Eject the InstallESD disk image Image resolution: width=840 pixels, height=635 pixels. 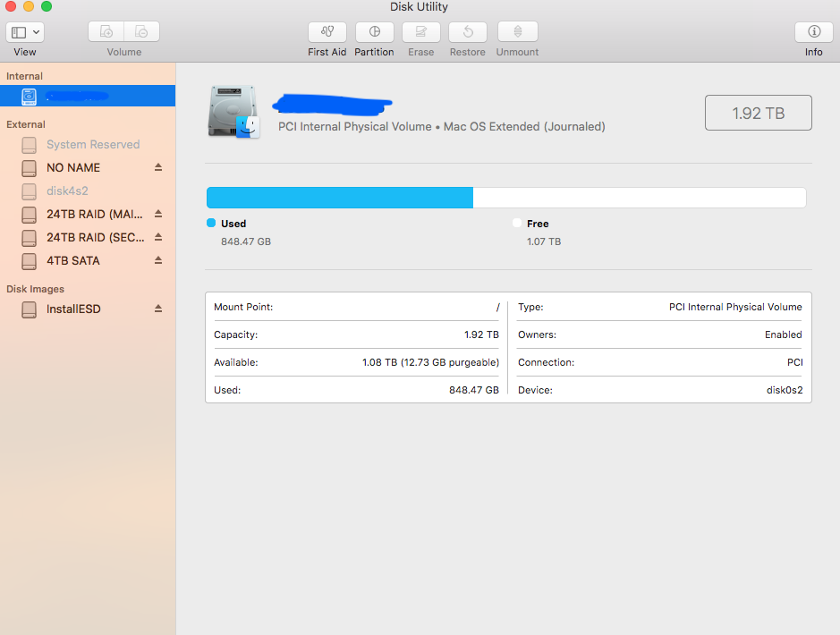click(158, 309)
